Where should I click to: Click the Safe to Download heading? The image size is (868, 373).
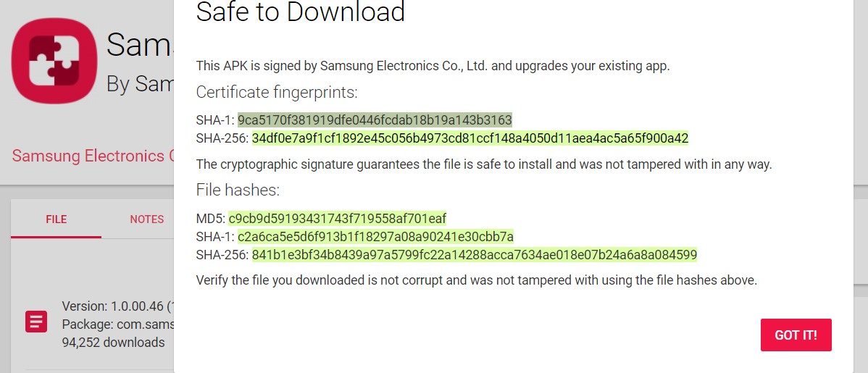(x=301, y=12)
